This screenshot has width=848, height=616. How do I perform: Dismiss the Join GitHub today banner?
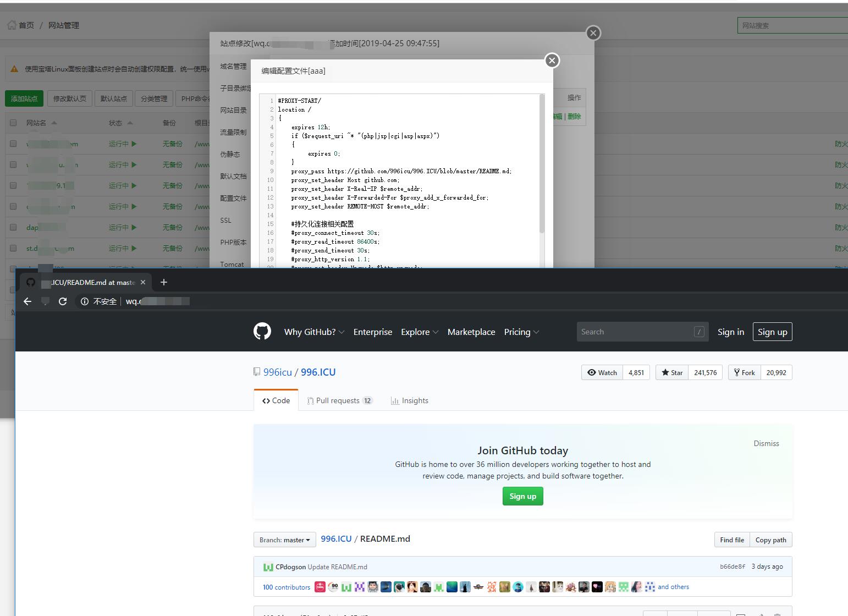[767, 443]
